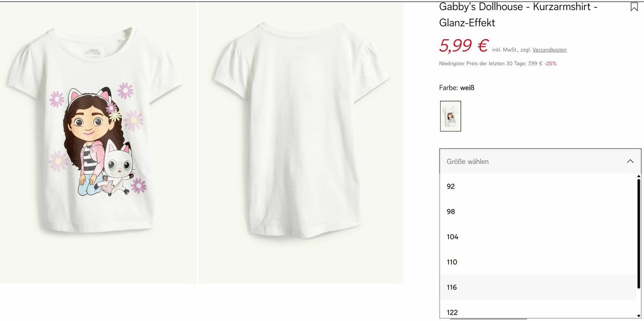
Task: Pick size 104
Action: (x=452, y=237)
